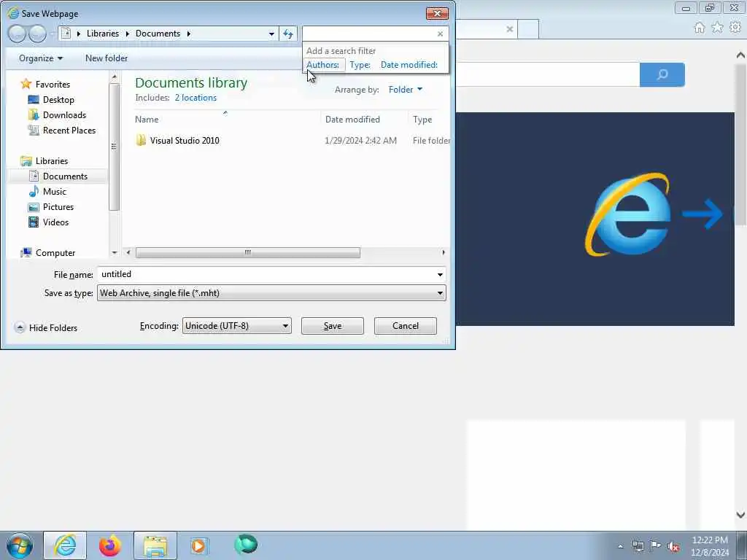The image size is (747, 560).
Task: Show hidden tray icons arrow
Action: [620, 546]
